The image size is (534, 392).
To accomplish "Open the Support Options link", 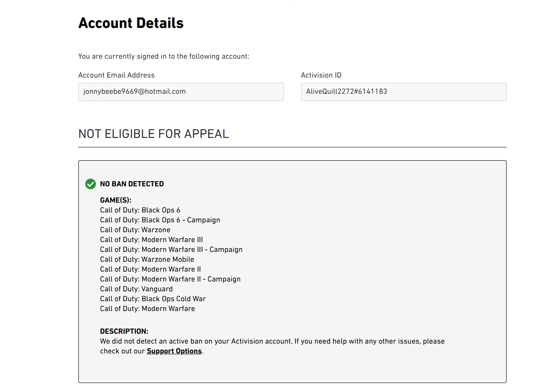I will pos(174,351).
